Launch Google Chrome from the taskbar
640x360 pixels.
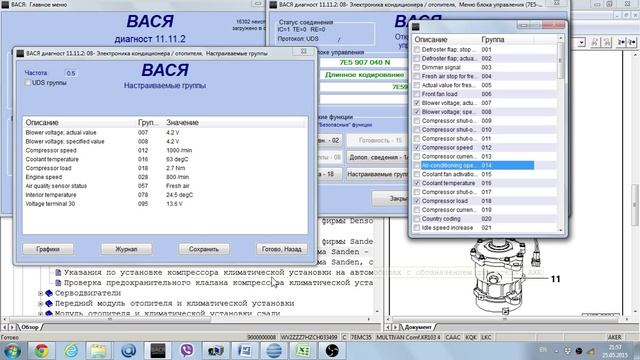pos(41,351)
